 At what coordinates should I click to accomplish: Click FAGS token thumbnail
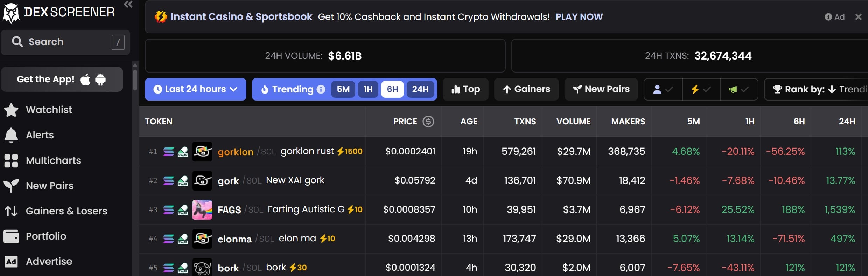click(202, 210)
